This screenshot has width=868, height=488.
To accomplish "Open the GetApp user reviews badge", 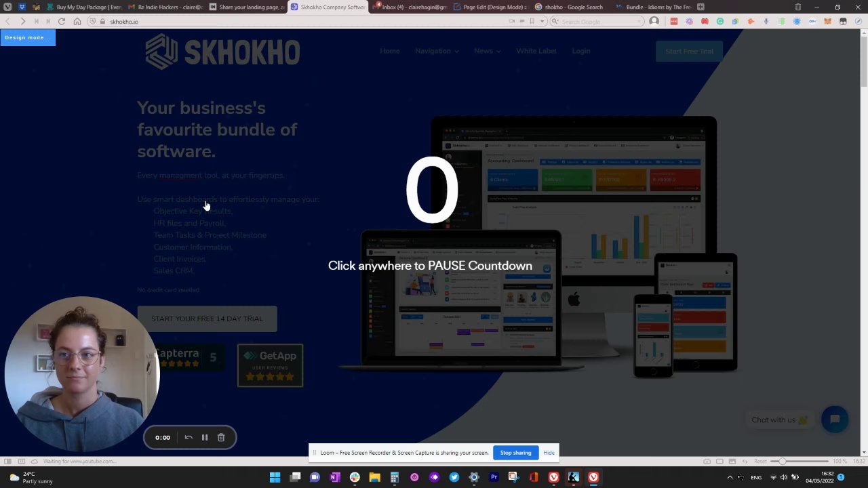I will click(270, 365).
